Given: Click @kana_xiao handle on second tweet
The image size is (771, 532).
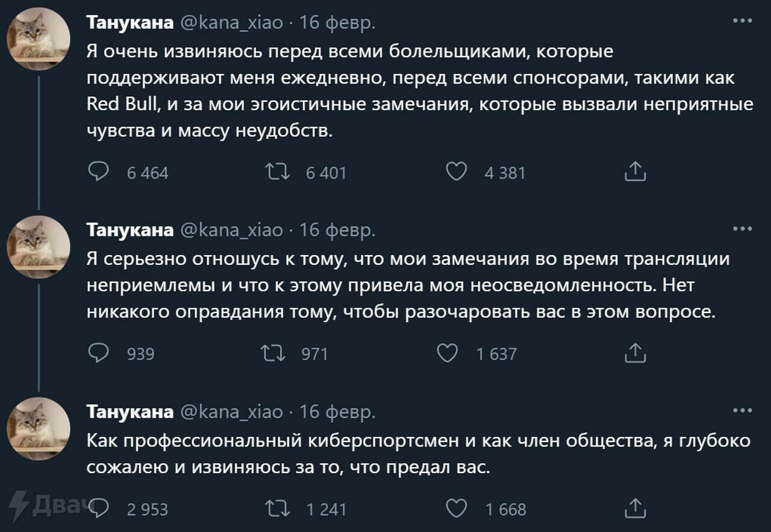Looking at the screenshot, I should pos(231,230).
